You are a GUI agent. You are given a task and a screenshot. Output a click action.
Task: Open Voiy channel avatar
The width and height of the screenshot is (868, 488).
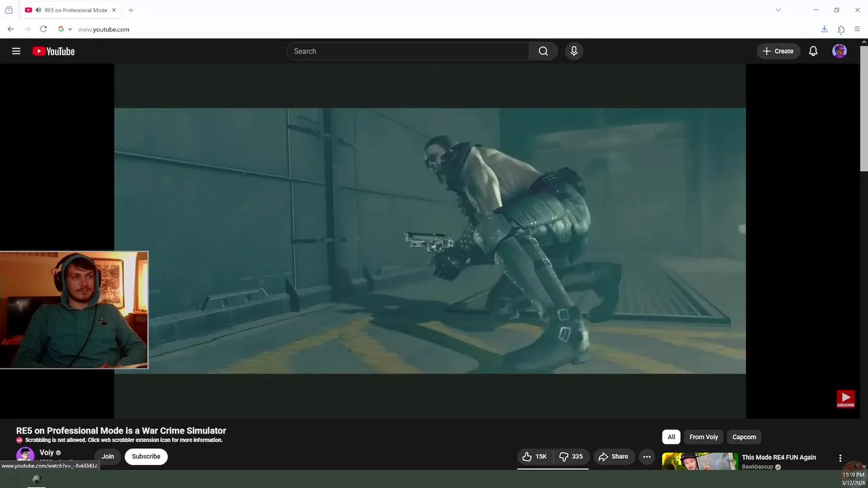click(x=25, y=456)
